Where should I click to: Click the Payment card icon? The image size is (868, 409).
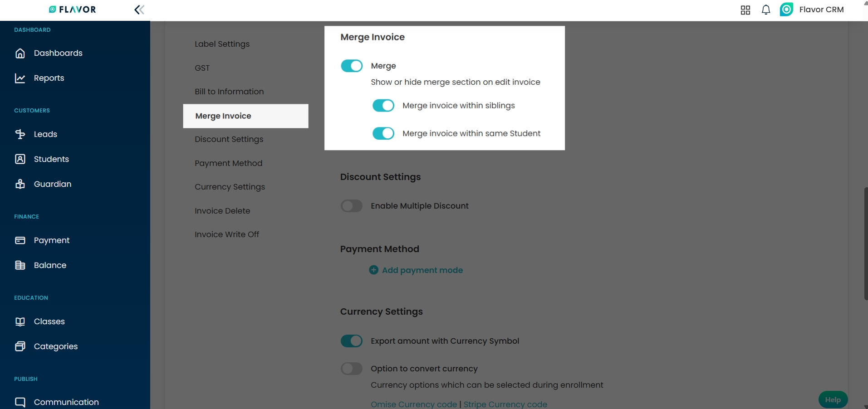pyautogui.click(x=20, y=240)
